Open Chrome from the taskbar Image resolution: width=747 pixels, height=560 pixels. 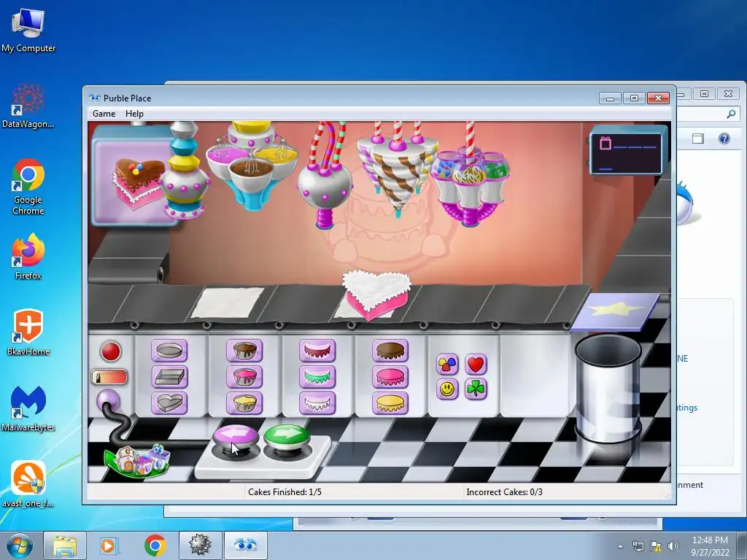[x=155, y=545]
